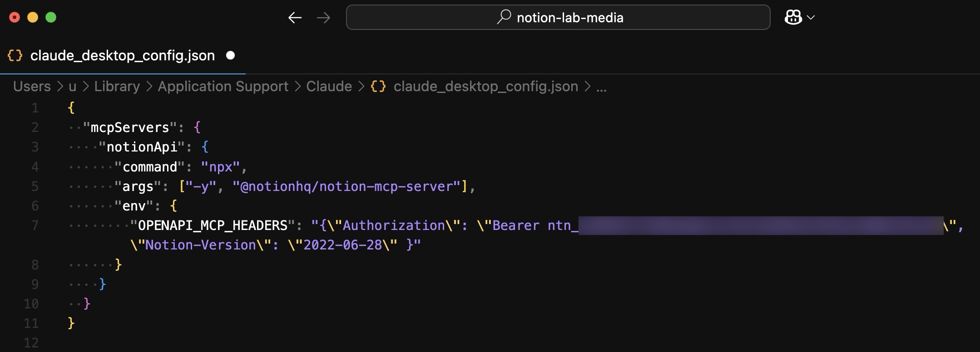Click line number 12 in the gutter

click(x=31, y=342)
